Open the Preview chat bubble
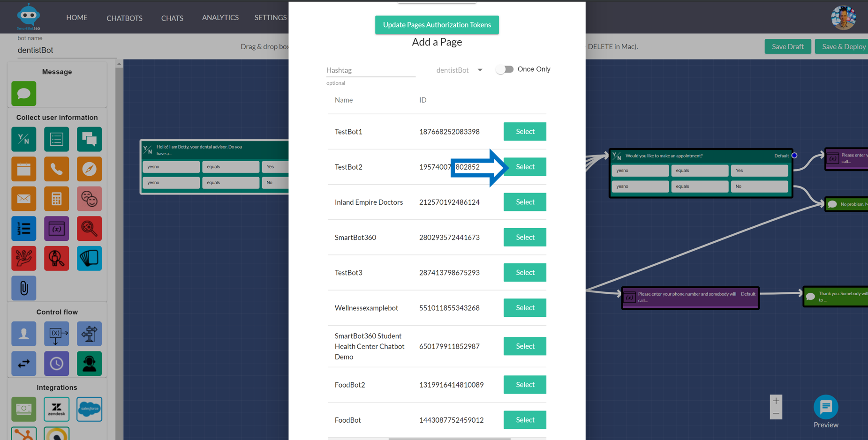 [826, 407]
